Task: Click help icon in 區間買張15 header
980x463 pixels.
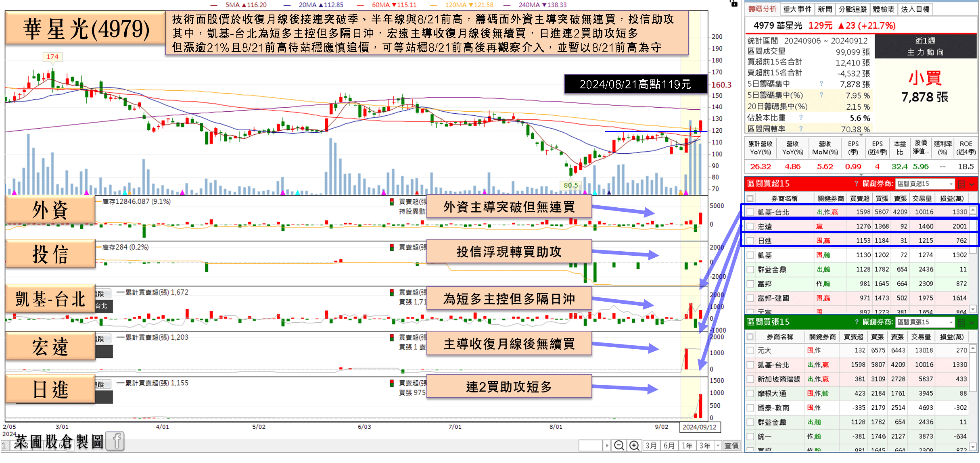Action: pos(856,322)
